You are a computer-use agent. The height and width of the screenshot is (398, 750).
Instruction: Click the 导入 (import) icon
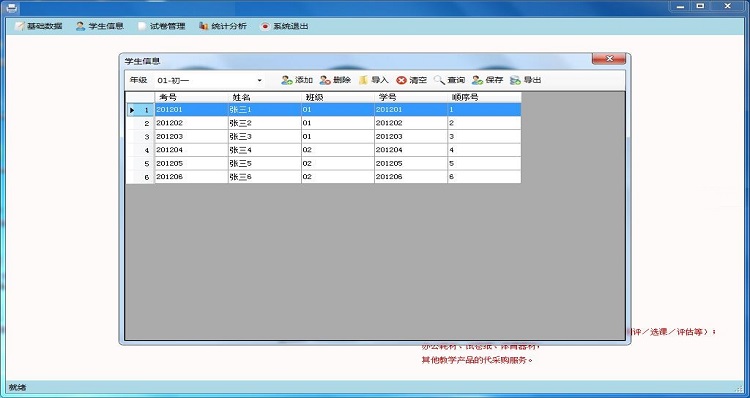pyautogui.click(x=364, y=80)
